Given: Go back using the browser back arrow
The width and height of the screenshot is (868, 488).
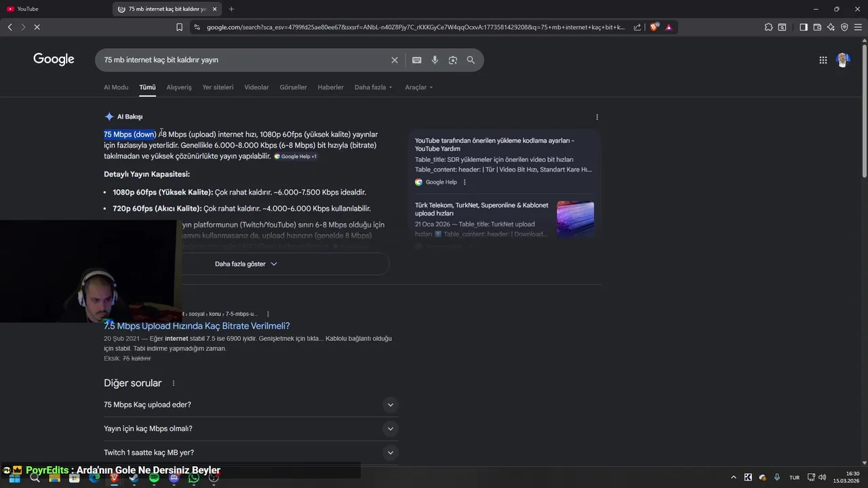Looking at the screenshot, I should tap(9, 27).
